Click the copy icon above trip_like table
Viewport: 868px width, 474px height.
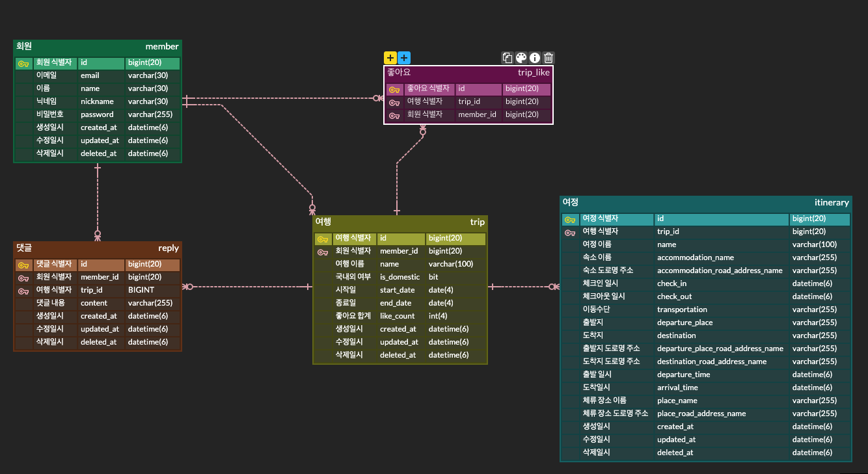point(508,58)
